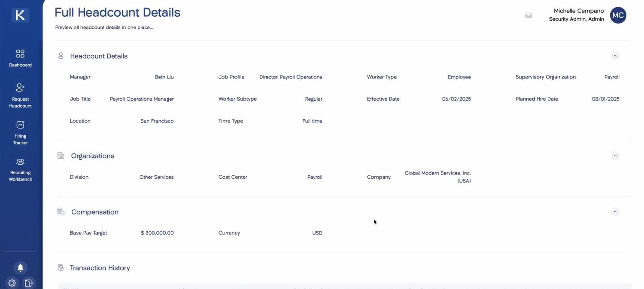Click the Cost Center label
This screenshot has width=644, height=289.
pos(233,177)
